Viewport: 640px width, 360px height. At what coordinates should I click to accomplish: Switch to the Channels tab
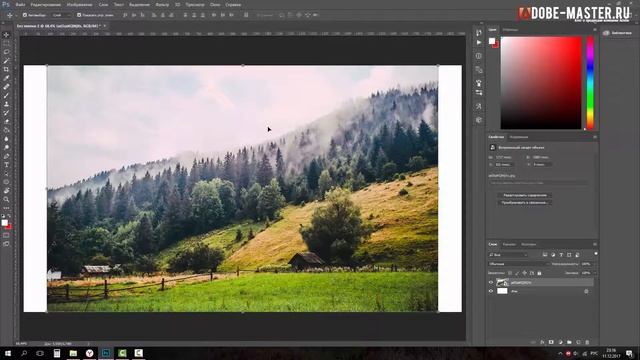tap(509, 244)
